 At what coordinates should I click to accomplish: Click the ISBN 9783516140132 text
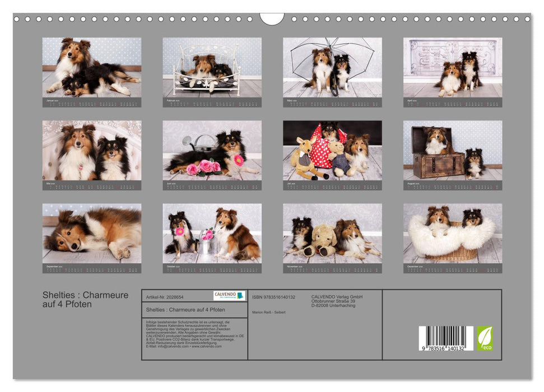[273, 297]
